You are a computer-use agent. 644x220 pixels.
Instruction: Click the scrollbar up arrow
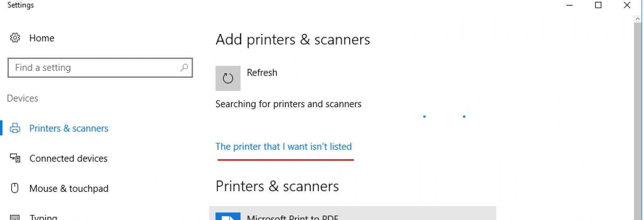click(x=637, y=19)
